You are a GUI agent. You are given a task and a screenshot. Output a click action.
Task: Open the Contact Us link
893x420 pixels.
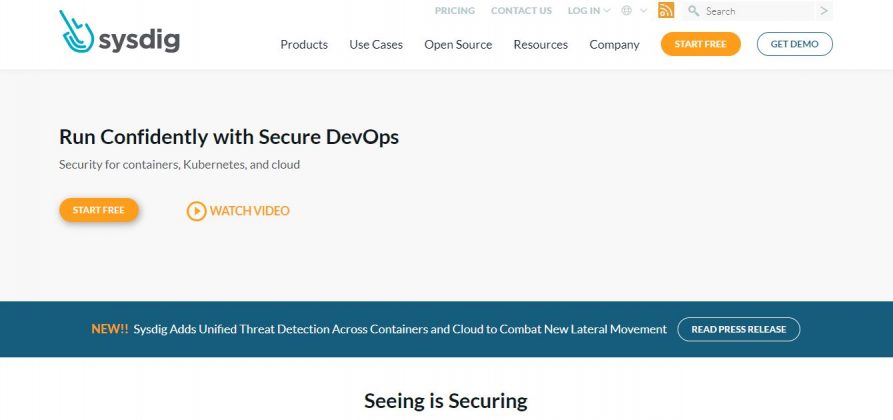pos(521,11)
